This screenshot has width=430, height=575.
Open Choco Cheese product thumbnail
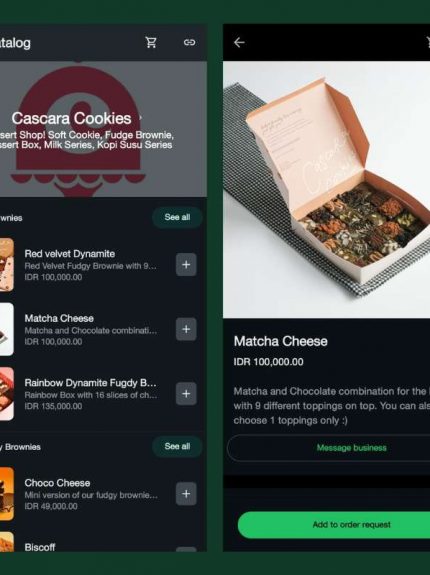point(7,494)
